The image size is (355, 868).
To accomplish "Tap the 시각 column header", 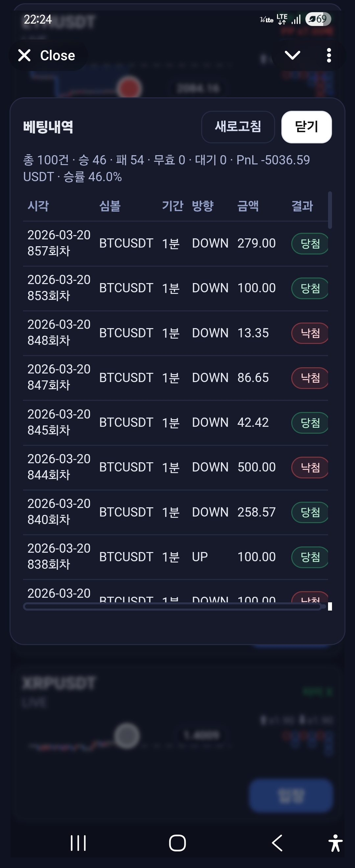I will [38, 205].
